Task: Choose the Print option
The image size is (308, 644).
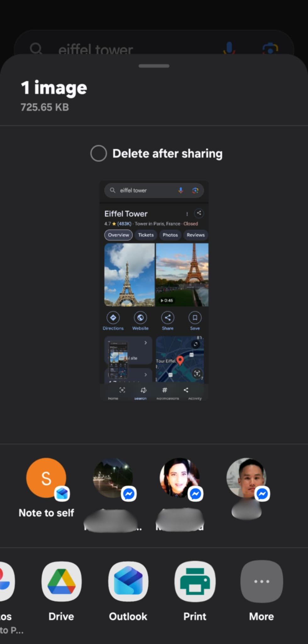Action: [x=195, y=591]
